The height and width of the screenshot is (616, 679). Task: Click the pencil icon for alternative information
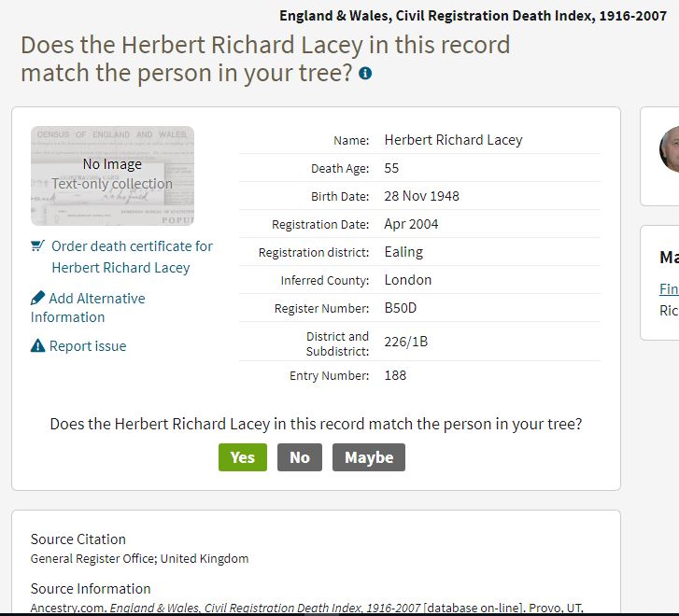tap(37, 298)
